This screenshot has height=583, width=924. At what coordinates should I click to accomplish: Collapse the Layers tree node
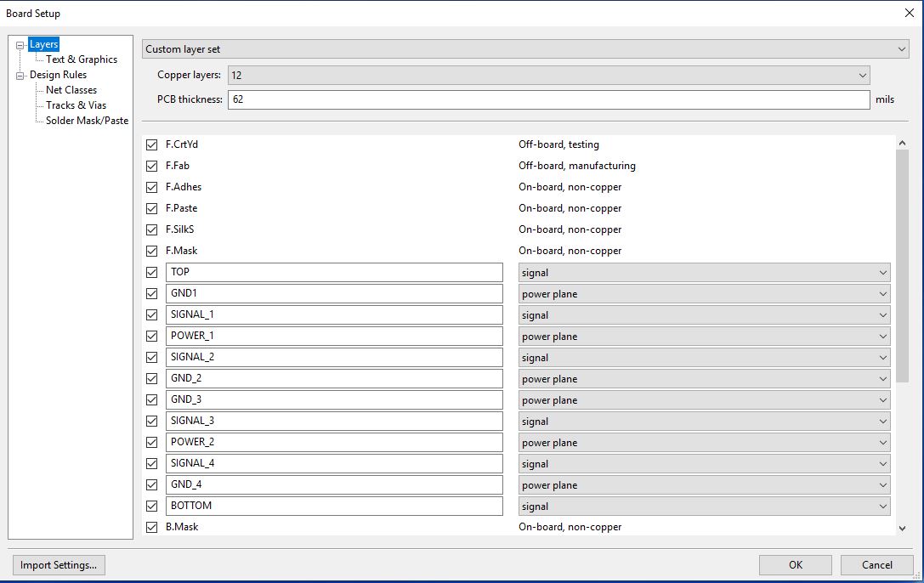(x=20, y=44)
